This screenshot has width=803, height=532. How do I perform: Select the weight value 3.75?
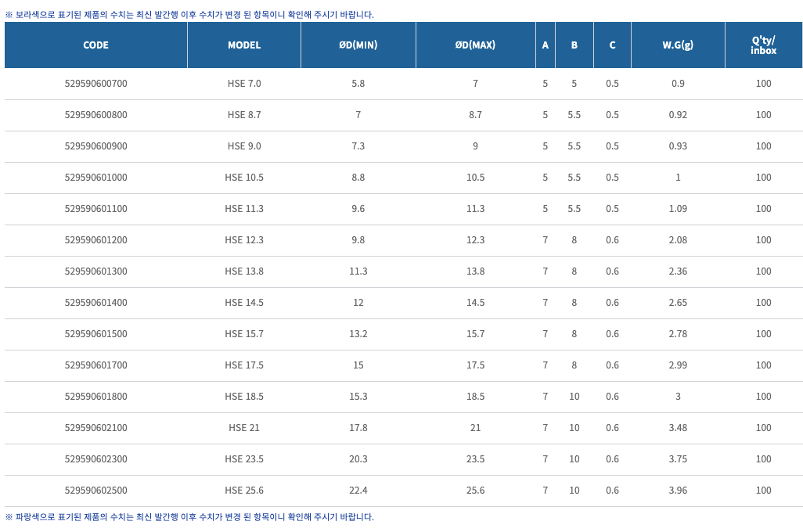click(678, 459)
